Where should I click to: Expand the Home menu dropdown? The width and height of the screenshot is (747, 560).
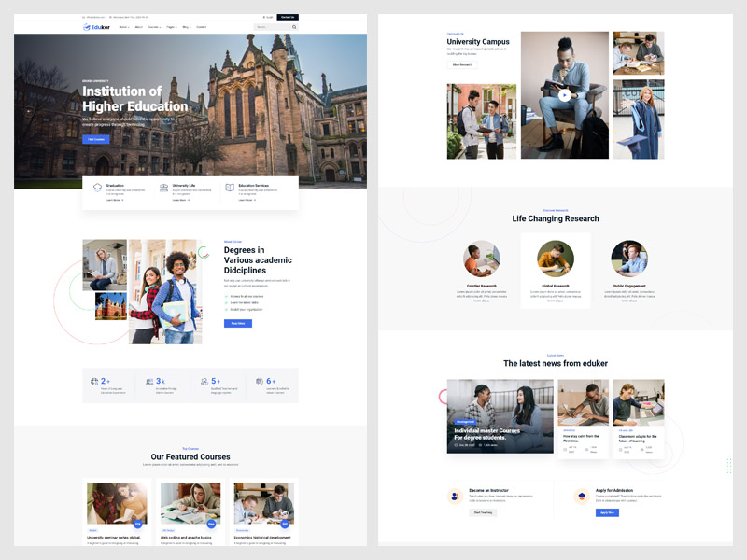click(x=124, y=27)
